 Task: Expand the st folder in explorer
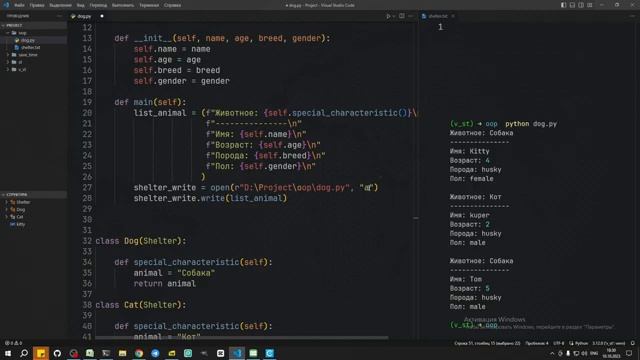pyautogui.click(x=33, y=62)
